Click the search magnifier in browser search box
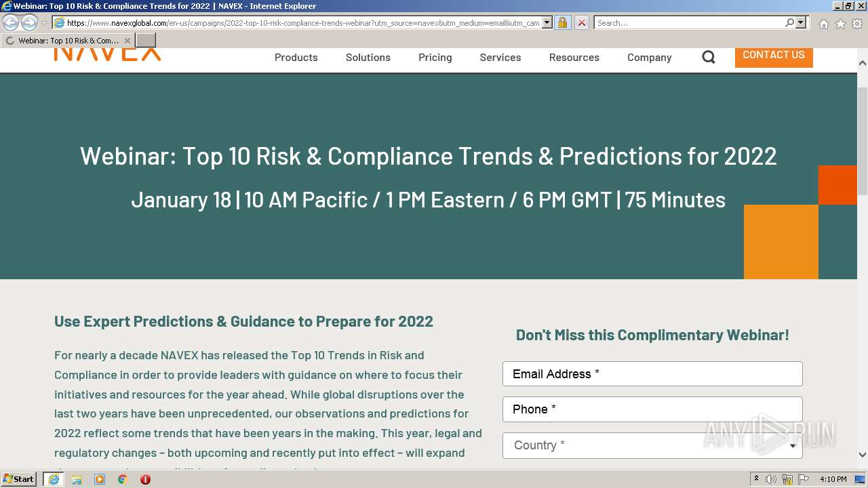 point(789,23)
